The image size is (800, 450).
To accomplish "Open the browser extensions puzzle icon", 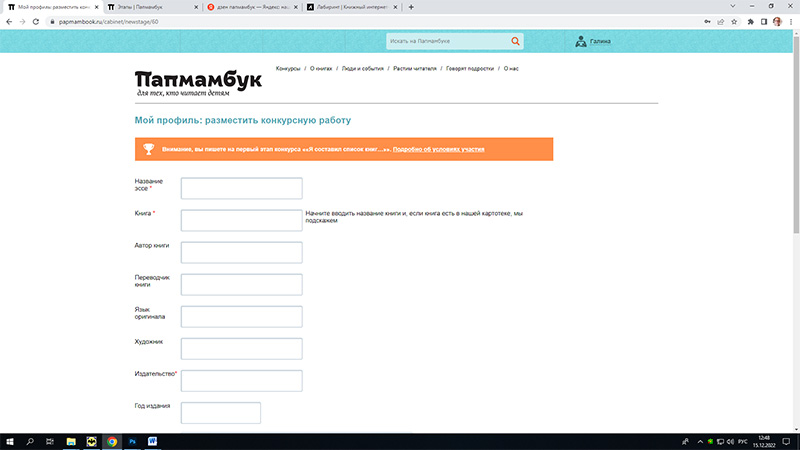I will (x=750, y=20).
